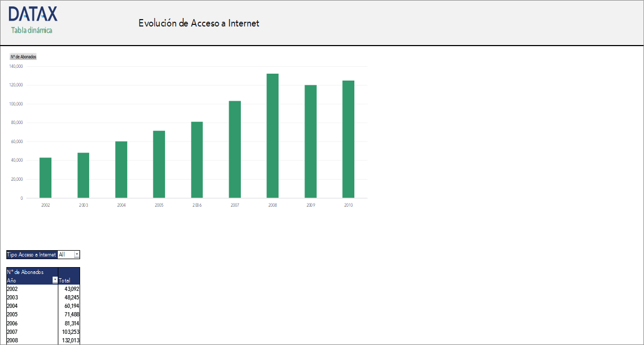Select the All value in the slicer field
This screenshot has height=345, width=644.
click(x=64, y=254)
